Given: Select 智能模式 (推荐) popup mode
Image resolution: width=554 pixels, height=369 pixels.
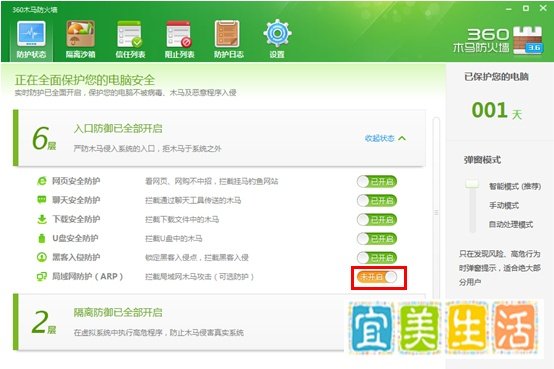Looking at the screenshot, I should click(515, 186).
